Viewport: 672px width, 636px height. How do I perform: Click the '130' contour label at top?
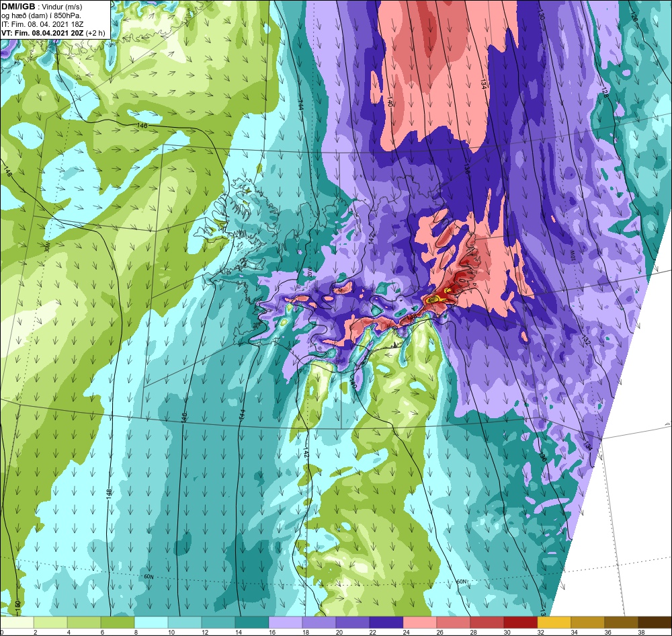[542, 16]
